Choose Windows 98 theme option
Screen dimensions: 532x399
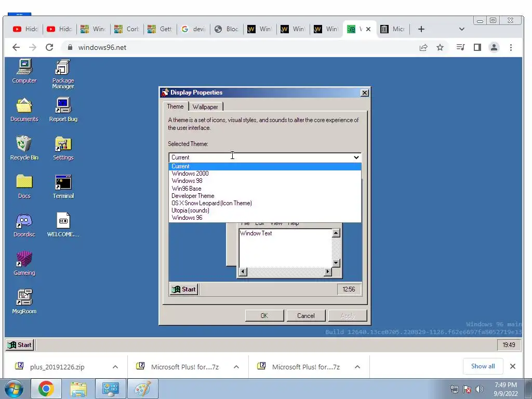click(x=265, y=181)
